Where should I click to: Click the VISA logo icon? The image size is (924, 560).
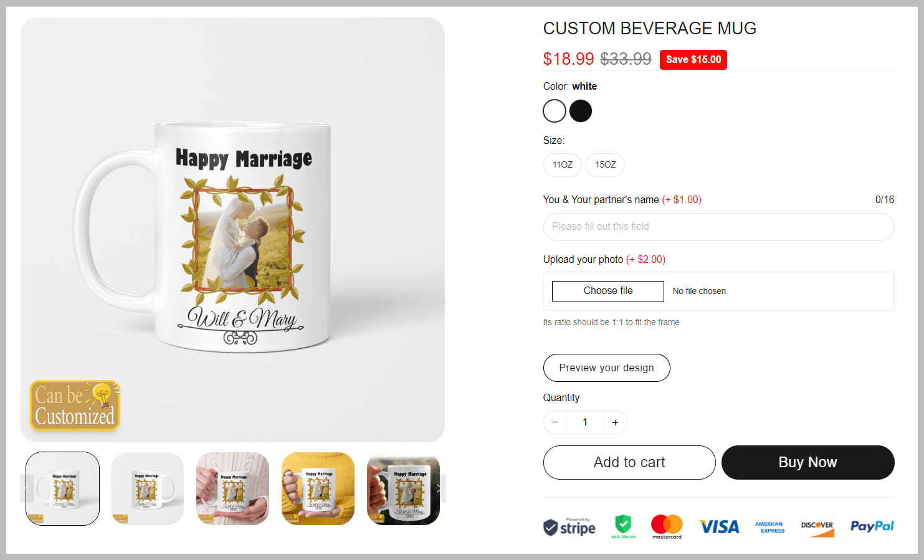coord(719,527)
